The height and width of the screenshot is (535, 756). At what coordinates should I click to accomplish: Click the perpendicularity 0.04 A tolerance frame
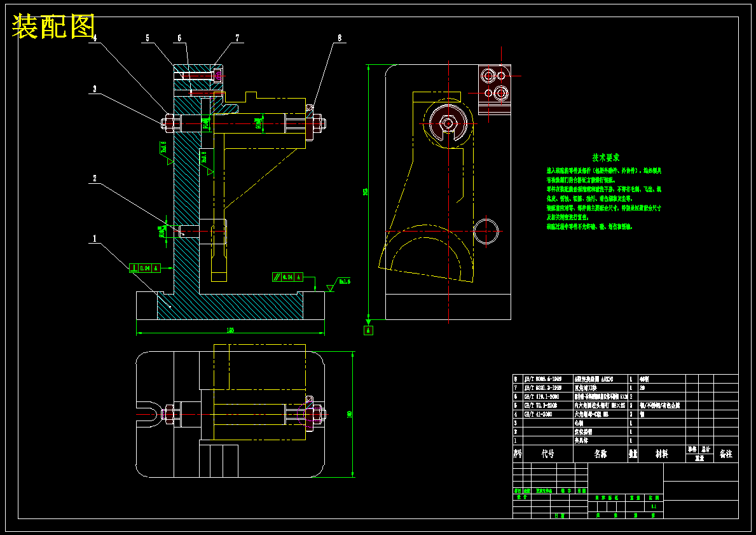pos(144,268)
